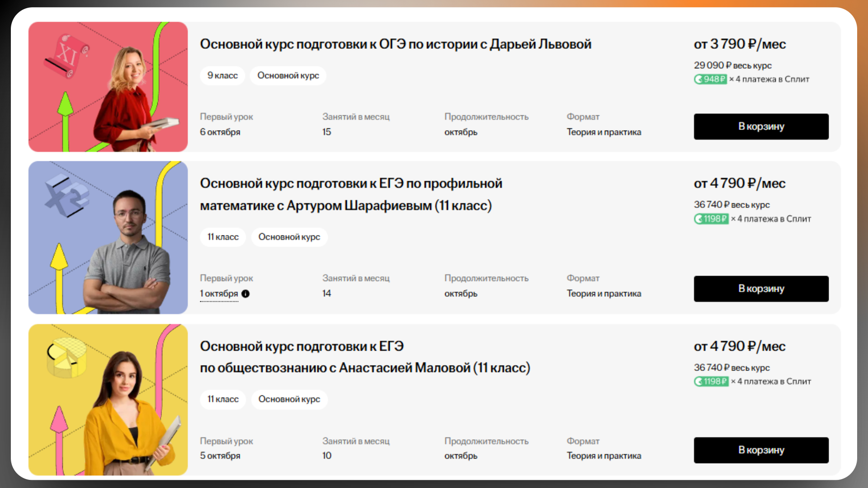This screenshot has width=868, height=488.
Task: Click 11 класс tag on math course
Action: 223,237
